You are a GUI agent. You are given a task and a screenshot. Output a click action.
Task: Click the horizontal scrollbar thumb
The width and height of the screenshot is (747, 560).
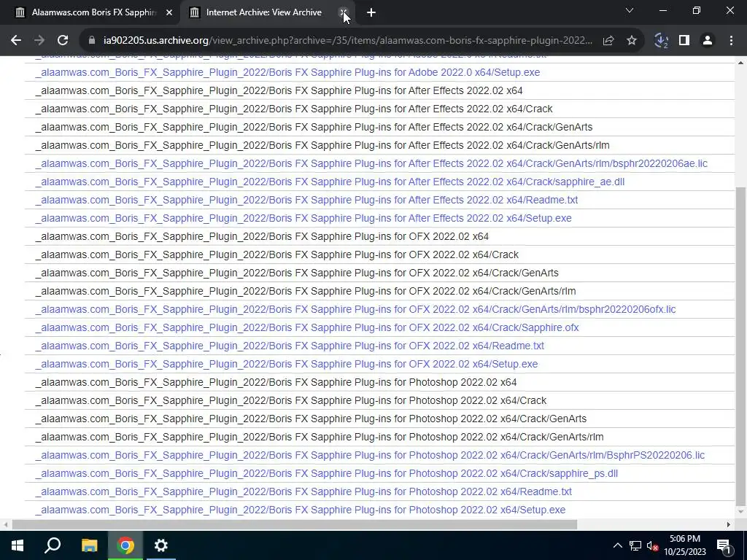tap(295, 525)
